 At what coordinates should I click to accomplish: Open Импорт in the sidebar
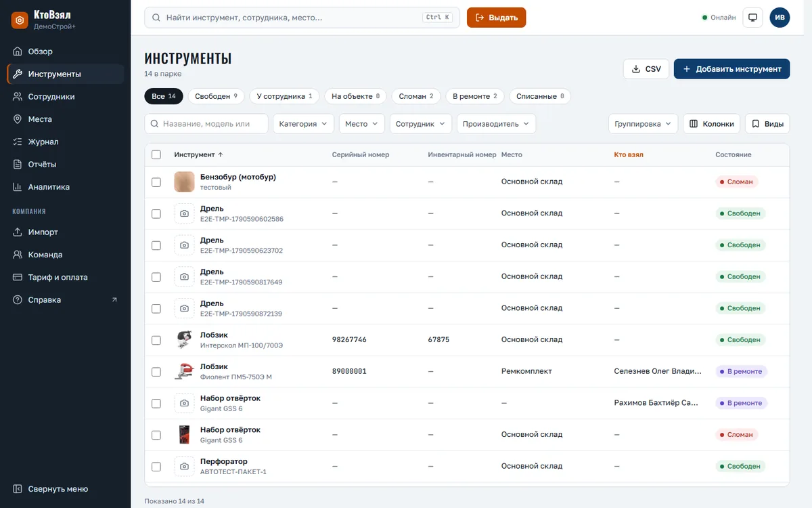65,232
